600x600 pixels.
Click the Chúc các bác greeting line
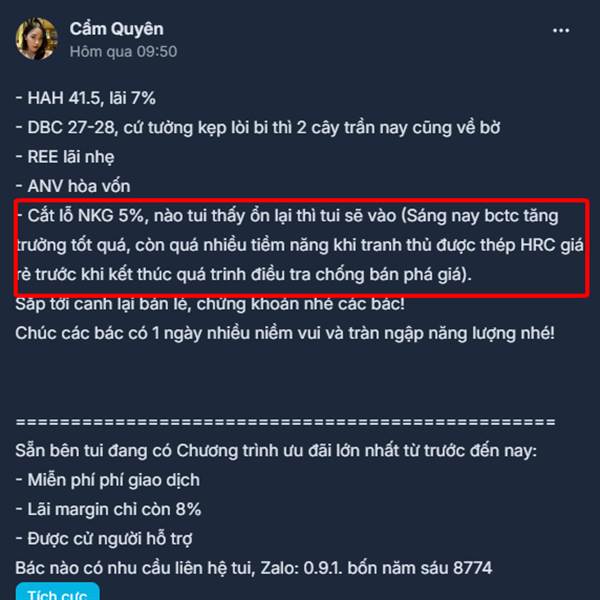(x=285, y=334)
